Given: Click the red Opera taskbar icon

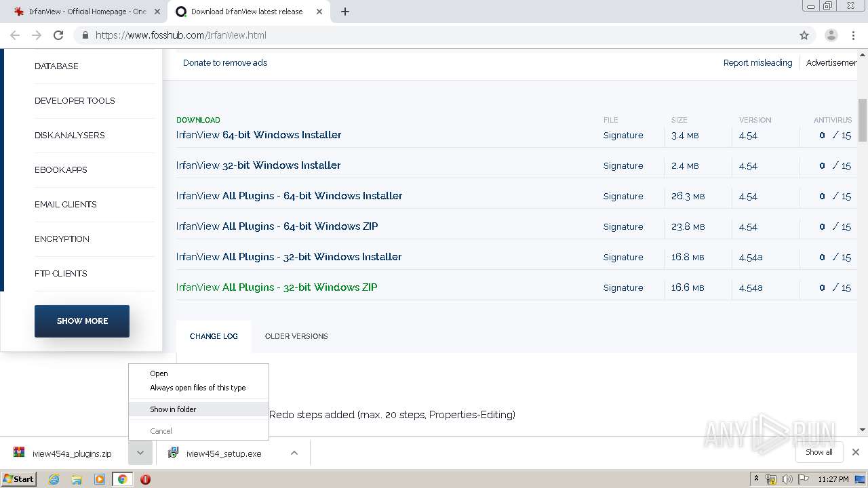Looking at the screenshot, I should (x=145, y=479).
